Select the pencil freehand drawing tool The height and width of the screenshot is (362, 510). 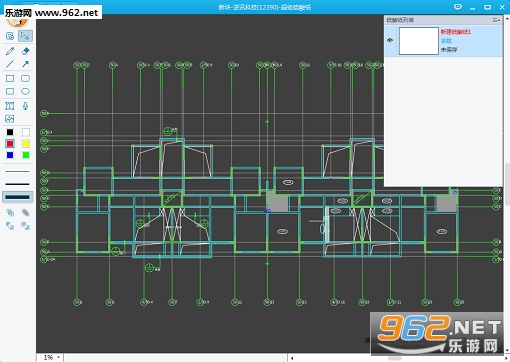pos(10,51)
